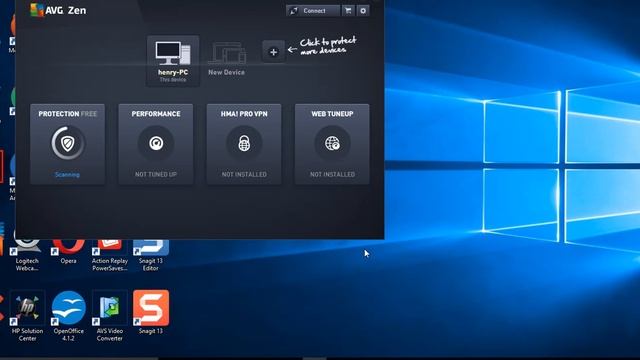
Task: Click NOT INSTALLED under Web TuneUp
Action: click(x=332, y=174)
